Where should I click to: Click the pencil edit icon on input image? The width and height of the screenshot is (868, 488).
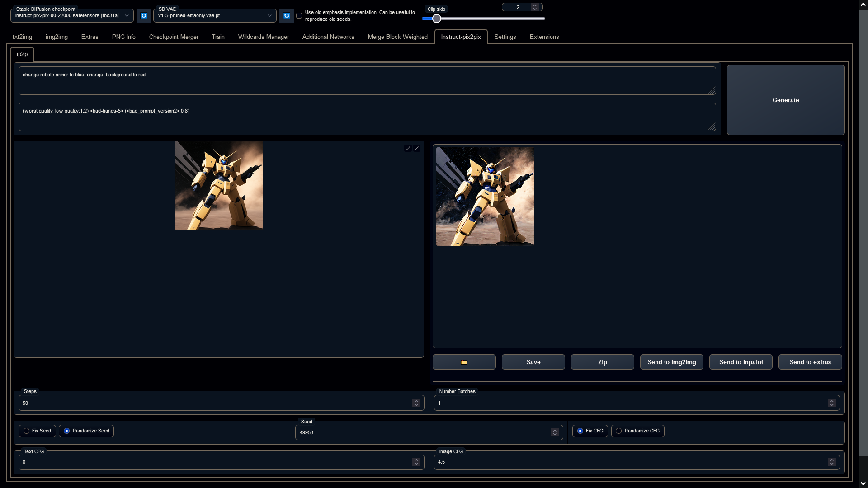408,148
